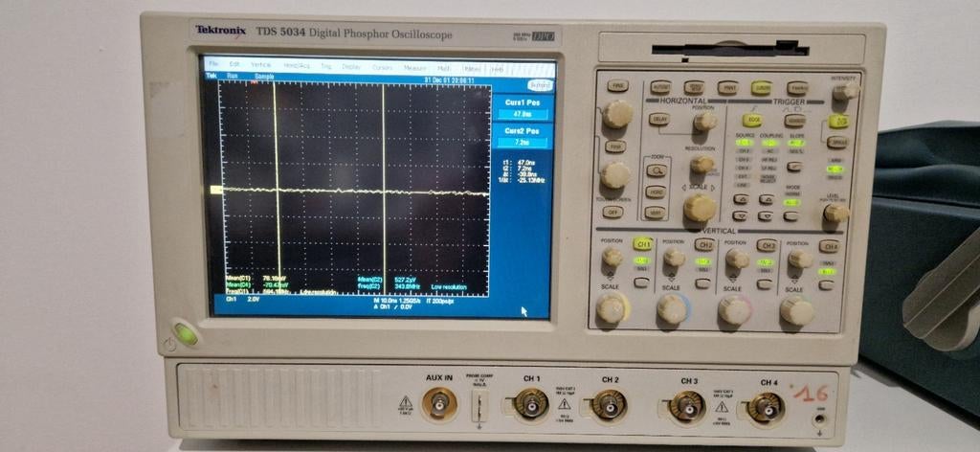Open the Horiz/Acq menu
The width and height of the screenshot is (980, 452).
297,66
